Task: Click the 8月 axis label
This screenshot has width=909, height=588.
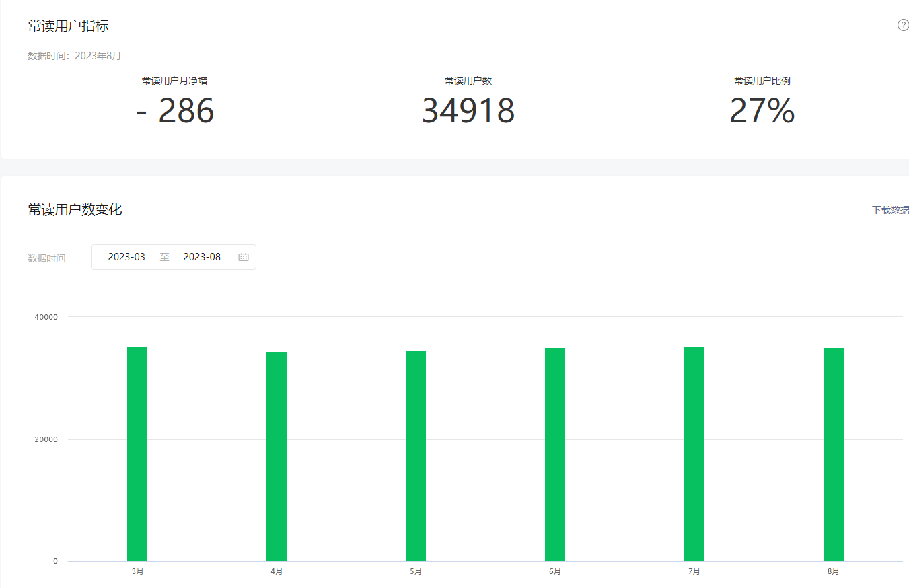Action: click(x=834, y=571)
